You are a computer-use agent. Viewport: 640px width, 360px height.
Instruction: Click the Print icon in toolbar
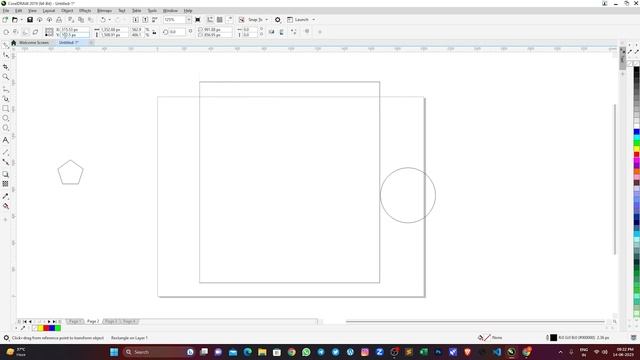pos(59,20)
